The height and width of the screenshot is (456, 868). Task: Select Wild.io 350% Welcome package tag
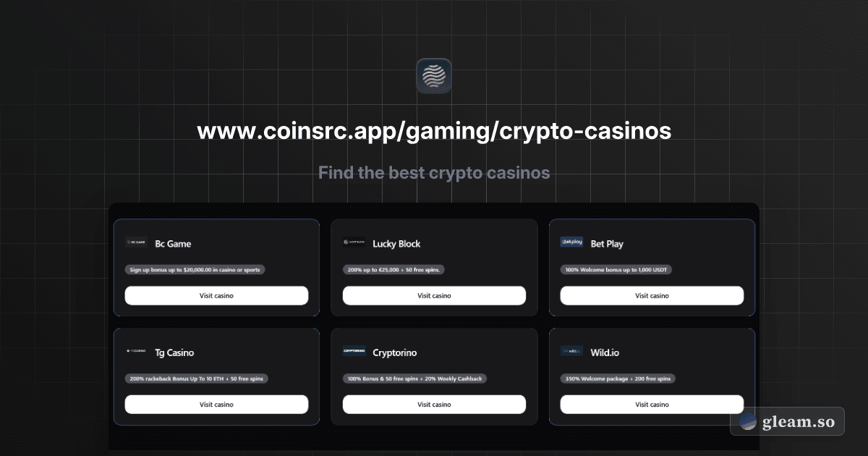[618, 378]
